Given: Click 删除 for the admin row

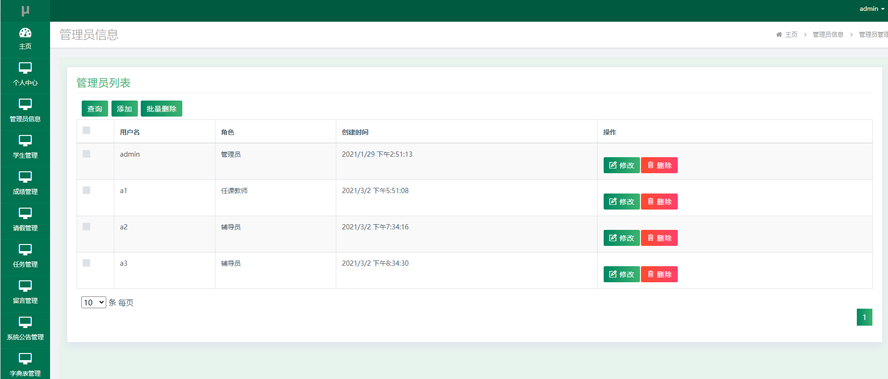Looking at the screenshot, I should coord(659,165).
